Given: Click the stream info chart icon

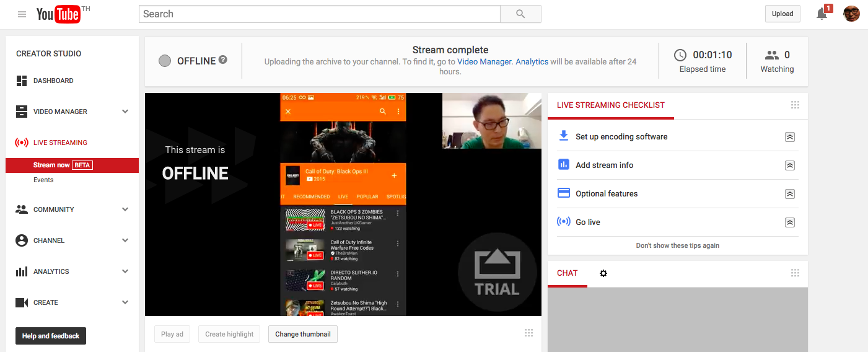Looking at the screenshot, I should pos(564,164).
